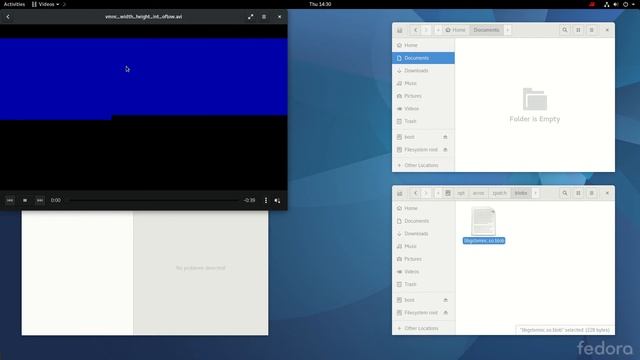Open the three-dot options in the player controls
This screenshot has width=640, height=360.
pos(266,200)
